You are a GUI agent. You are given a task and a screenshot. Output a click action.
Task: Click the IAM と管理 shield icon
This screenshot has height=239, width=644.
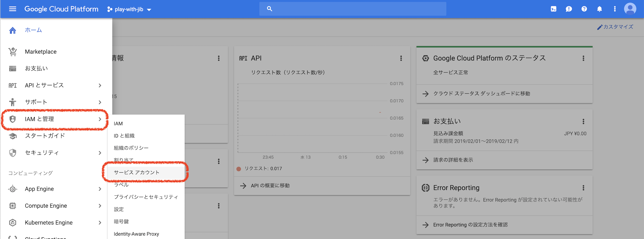[13, 119]
